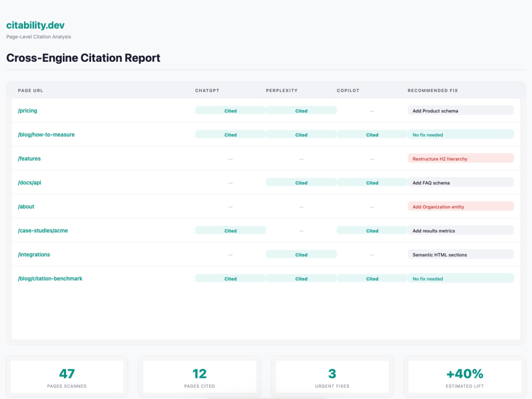
Task: Click the Add Product schema fix
Action: click(x=461, y=111)
